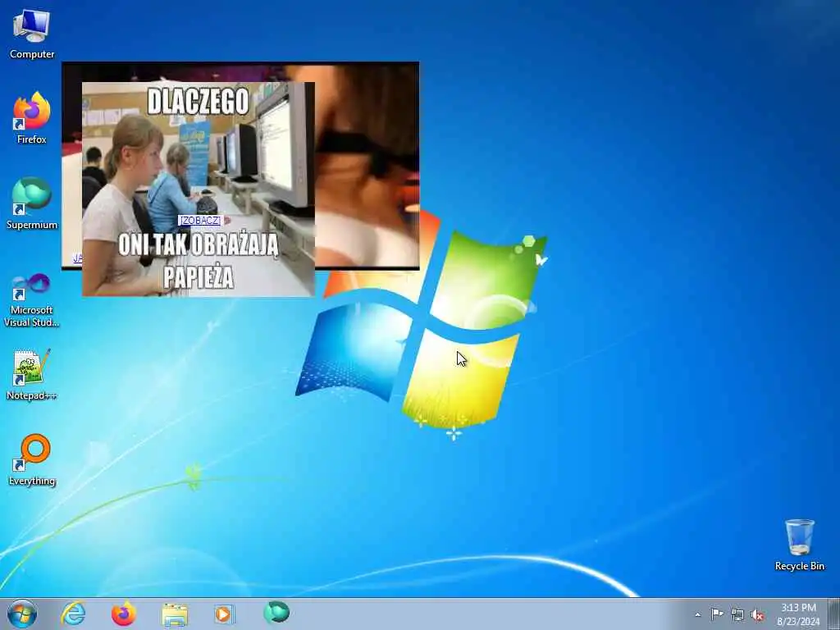Show hidden system tray icons

pos(697,614)
